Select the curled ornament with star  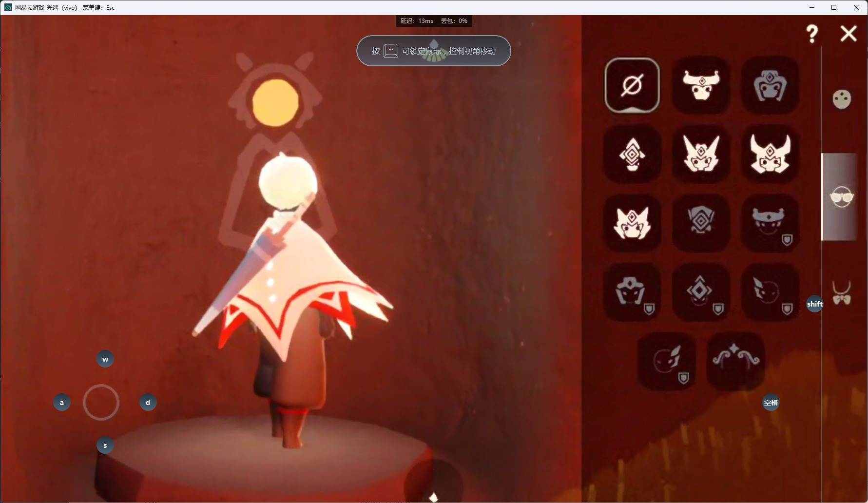point(736,361)
